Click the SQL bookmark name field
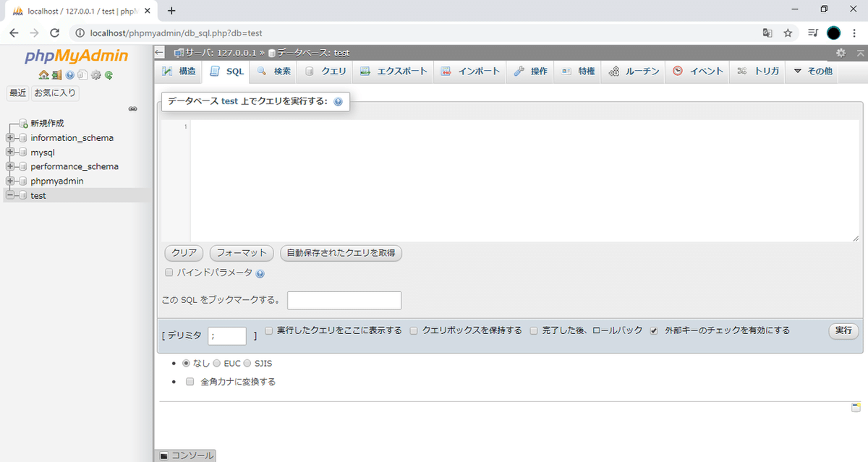The width and height of the screenshot is (868, 462). point(344,300)
